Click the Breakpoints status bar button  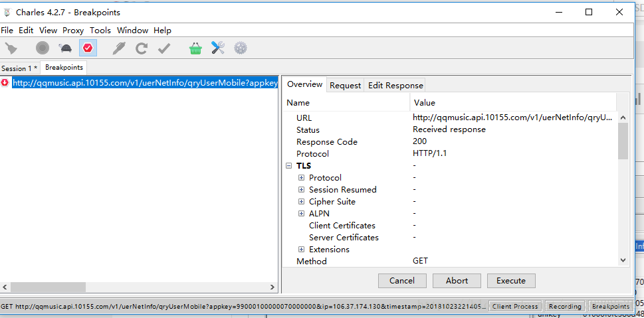click(x=611, y=307)
